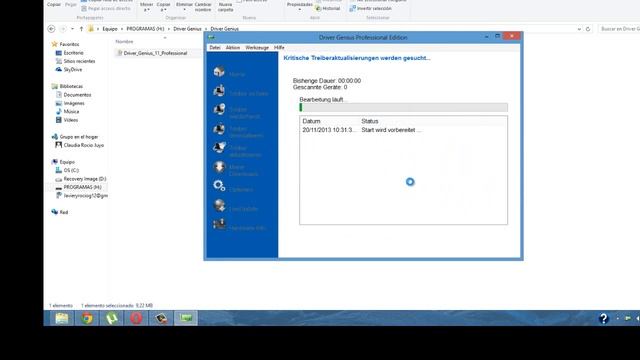Click the Status column header
The image size is (640, 360).
point(370,121)
